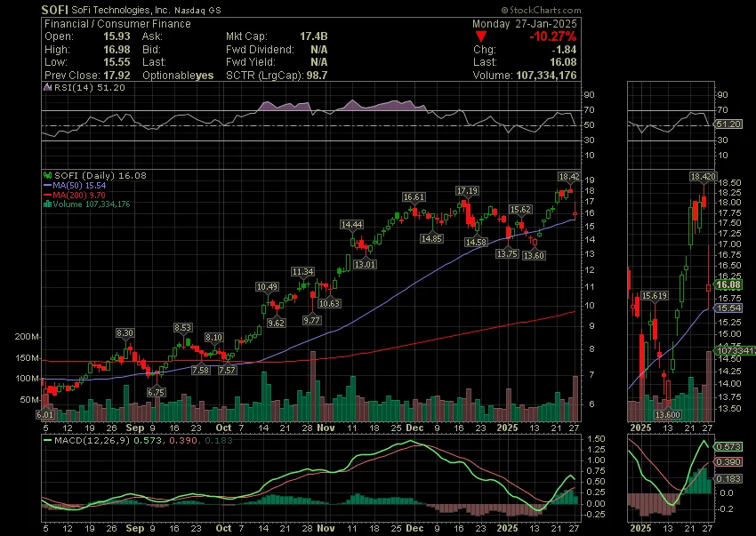Click the 7.57 low price label

point(227,370)
